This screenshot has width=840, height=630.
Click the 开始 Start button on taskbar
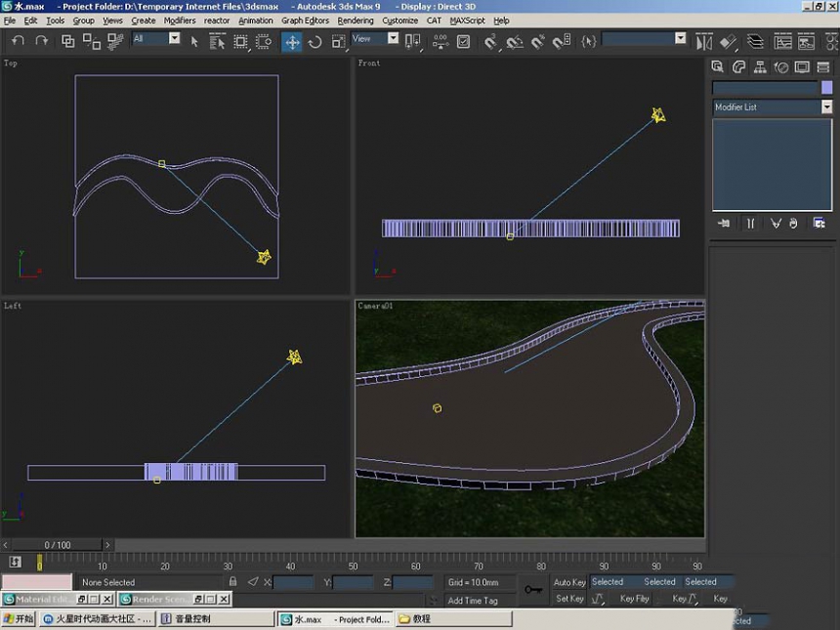pos(20,618)
